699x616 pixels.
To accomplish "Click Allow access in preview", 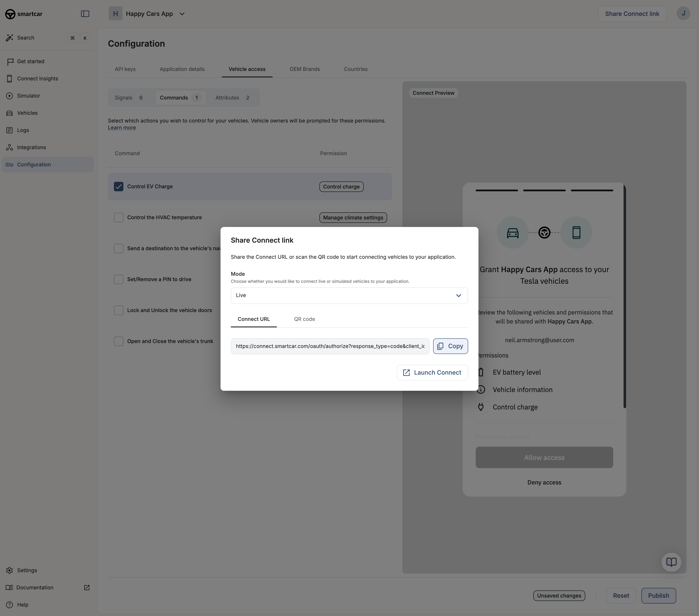I will [544, 457].
